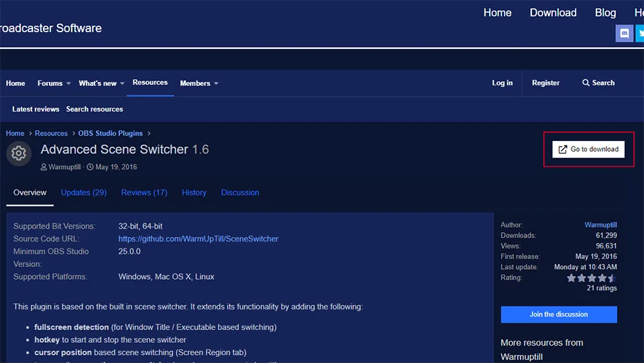Open the GitHub SceneSwitcher source code URL
The height and width of the screenshot is (363, 644).
coord(199,239)
